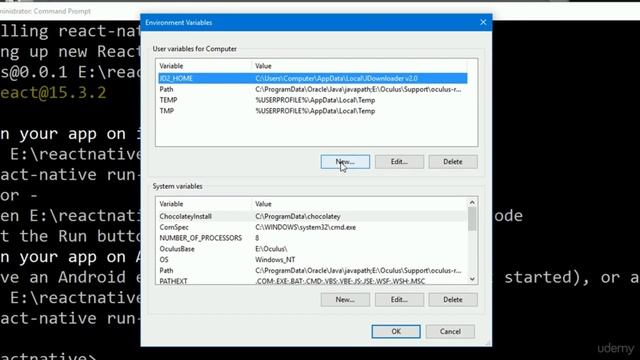
Task: Click the TEMP %USERPROFILE% value cell
Action: point(315,100)
